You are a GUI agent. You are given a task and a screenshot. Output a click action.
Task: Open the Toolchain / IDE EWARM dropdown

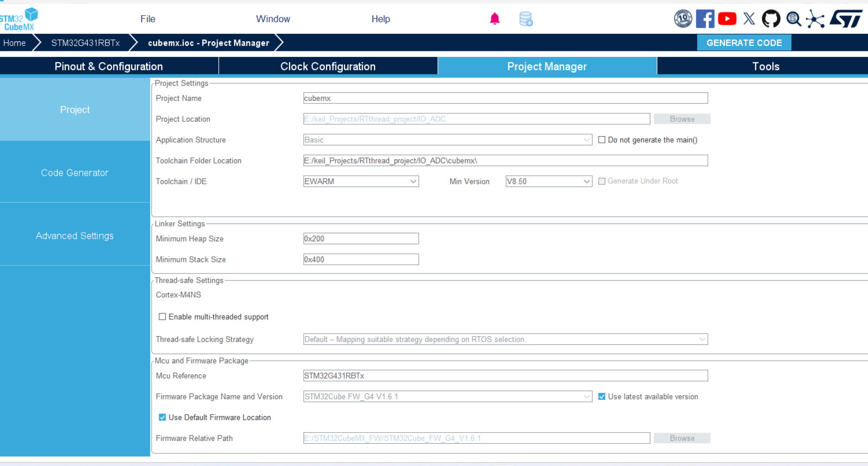click(361, 181)
